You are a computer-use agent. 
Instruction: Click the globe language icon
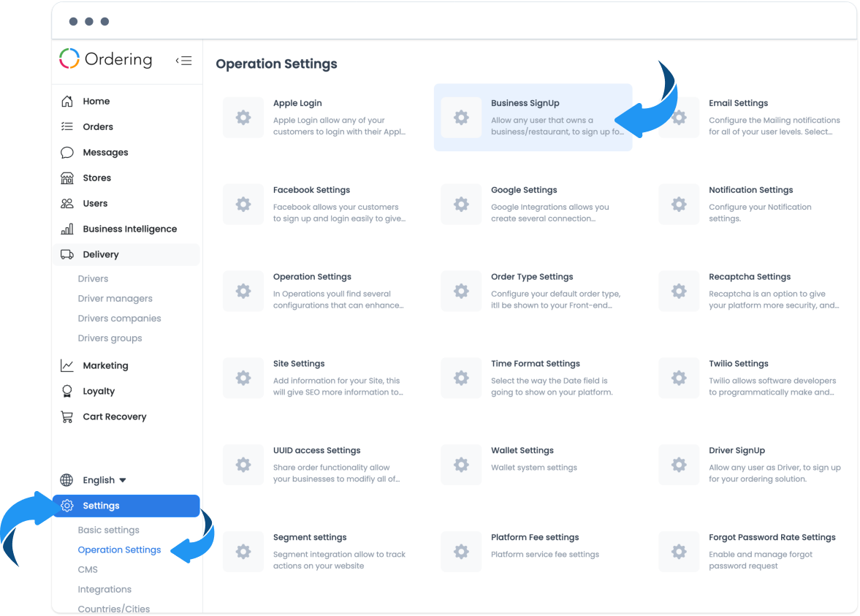coord(66,480)
